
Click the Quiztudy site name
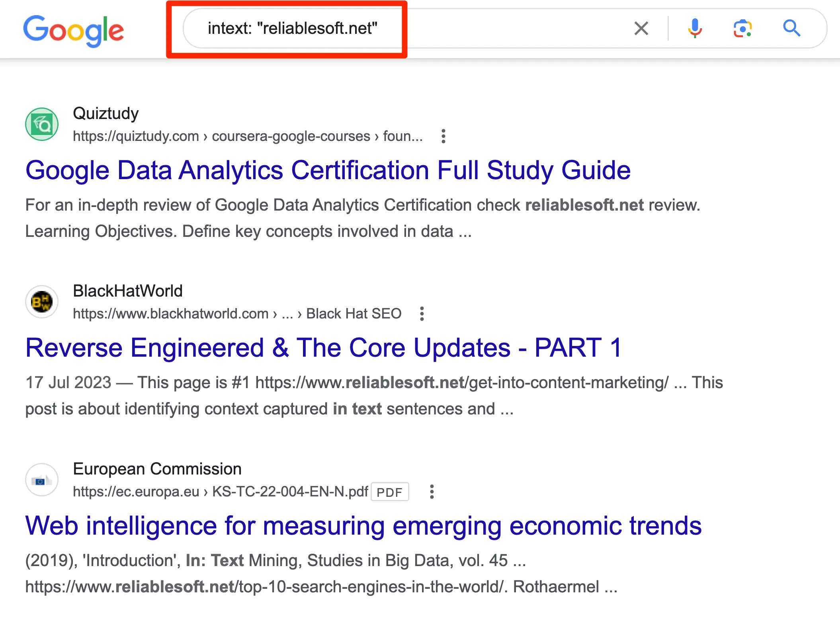[106, 113]
